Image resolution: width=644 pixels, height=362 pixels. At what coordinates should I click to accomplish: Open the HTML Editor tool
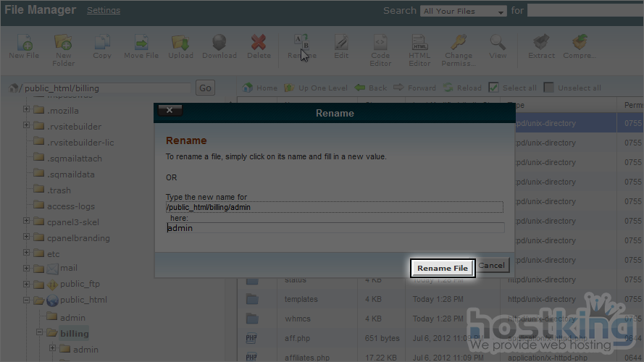pos(419,43)
